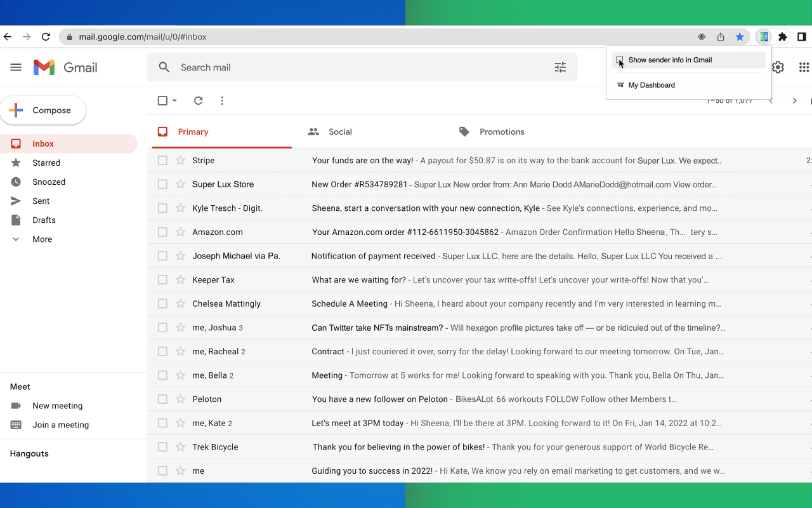Screen dimensions: 812x508
Task: Open the Extensions puzzle icon
Action: tap(783, 37)
